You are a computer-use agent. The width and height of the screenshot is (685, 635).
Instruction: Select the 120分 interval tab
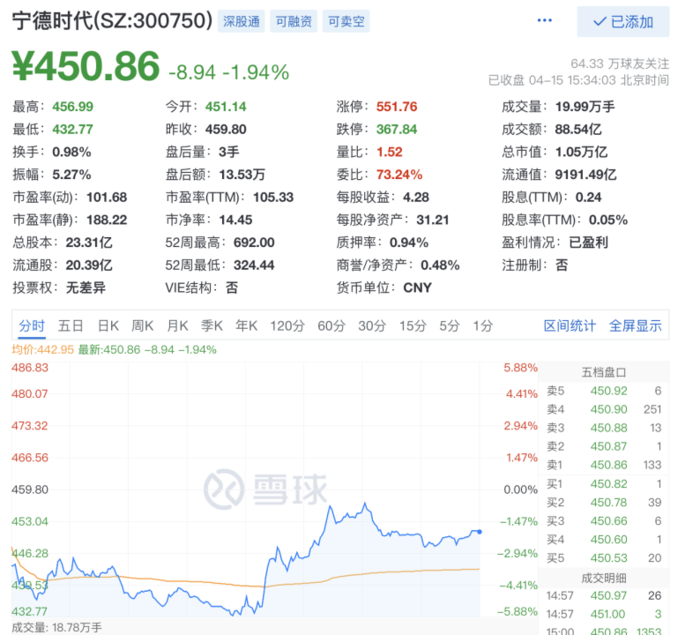coord(287,326)
